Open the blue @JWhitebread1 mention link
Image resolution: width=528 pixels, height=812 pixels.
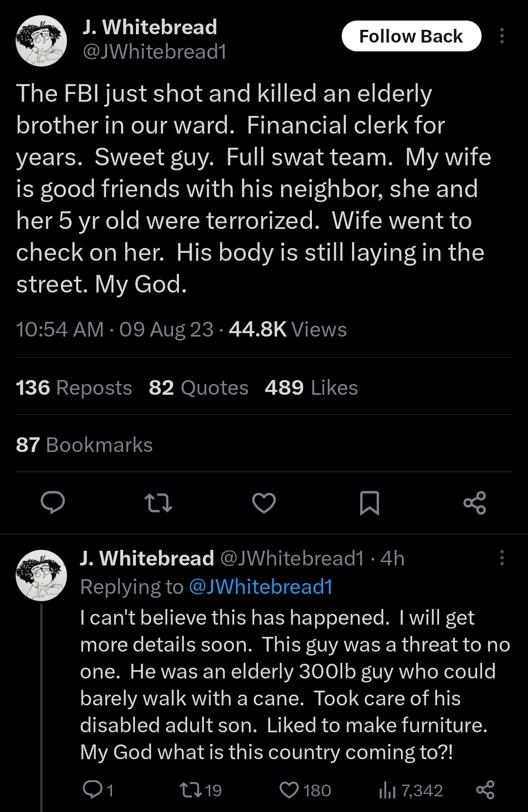(x=261, y=586)
